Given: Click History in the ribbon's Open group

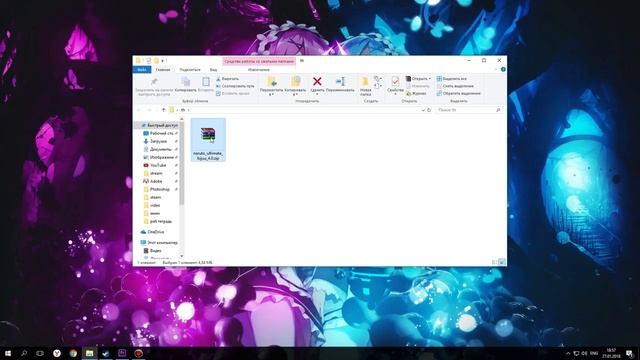Looking at the screenshot, I should click(416, 93).
